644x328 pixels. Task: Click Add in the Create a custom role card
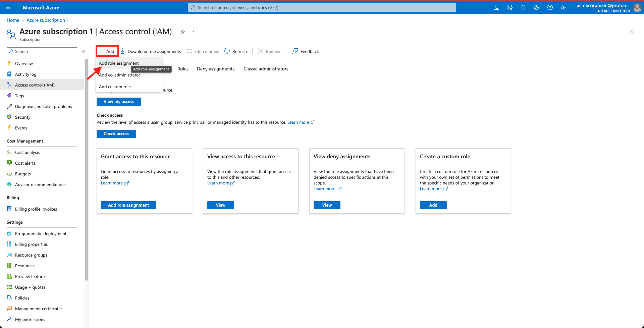click(x=433, y=205)
